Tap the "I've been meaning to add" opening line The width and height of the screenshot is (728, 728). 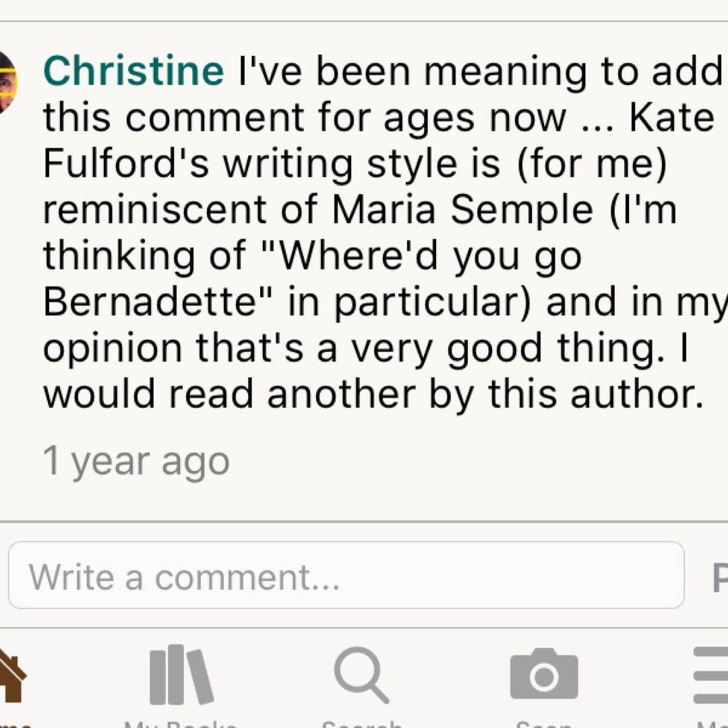pos(480,71)
